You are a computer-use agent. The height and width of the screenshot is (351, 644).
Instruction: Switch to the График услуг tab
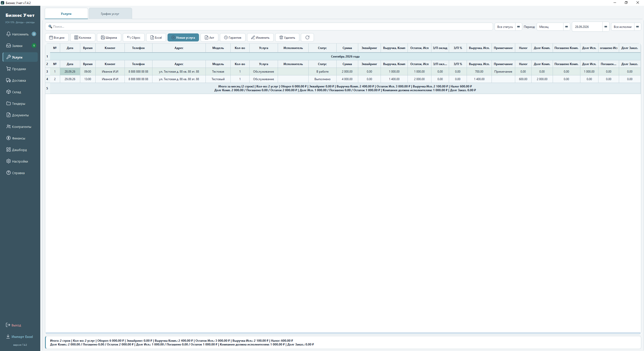[110, 14]
